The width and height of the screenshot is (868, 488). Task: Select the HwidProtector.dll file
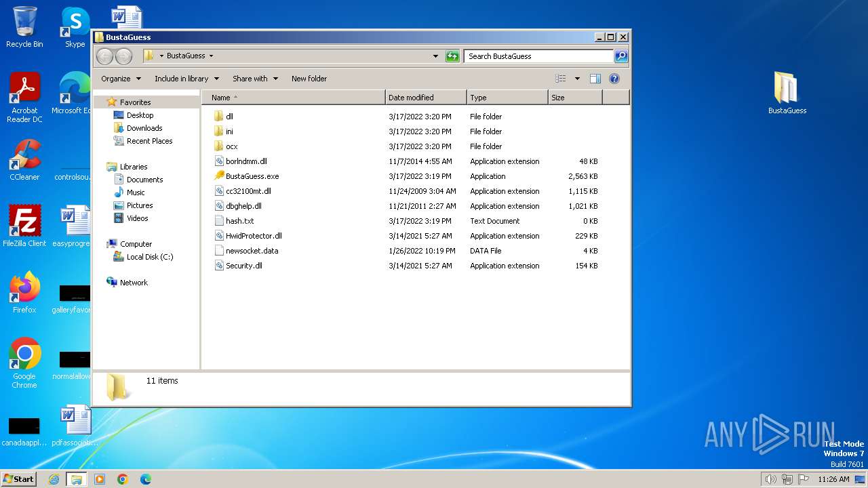253,236
